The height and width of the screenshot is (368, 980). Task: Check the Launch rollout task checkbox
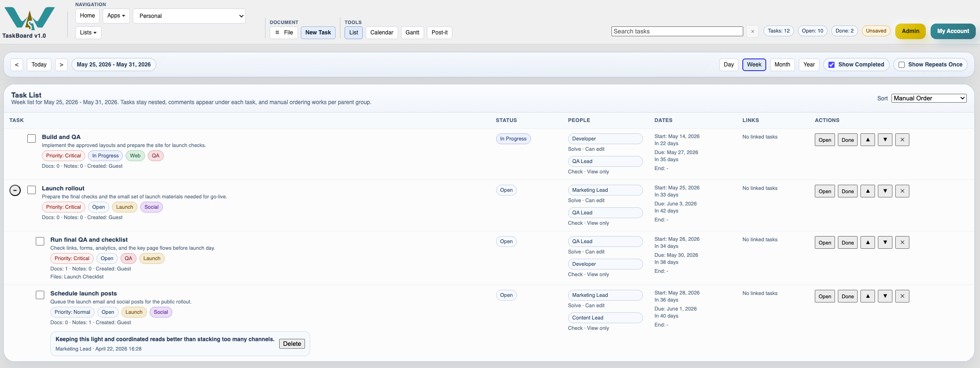coord(32,190)
